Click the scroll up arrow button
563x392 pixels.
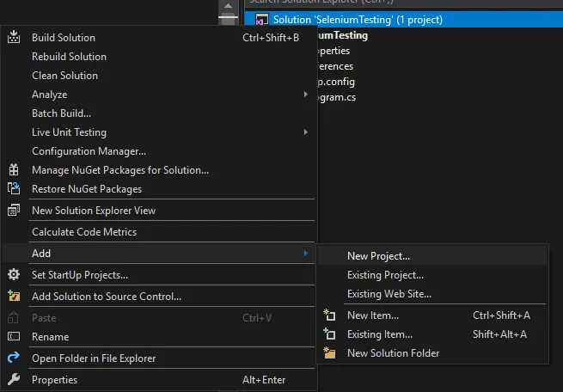point(227,7)
